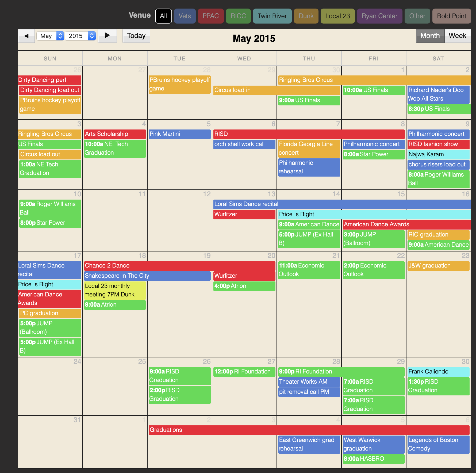This screenshot has height=473, width=476.
Task: Open Local 23 monthly meeting event
Action: click(115, 290)
